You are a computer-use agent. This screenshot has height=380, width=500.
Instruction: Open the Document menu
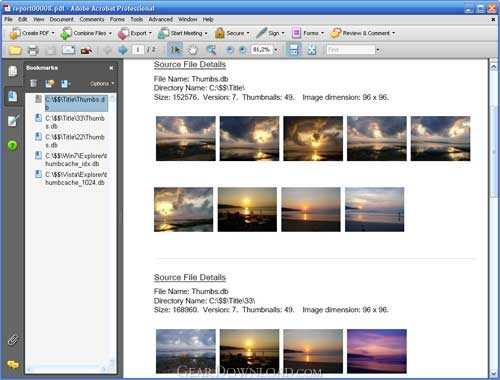[x=61, y=19]
